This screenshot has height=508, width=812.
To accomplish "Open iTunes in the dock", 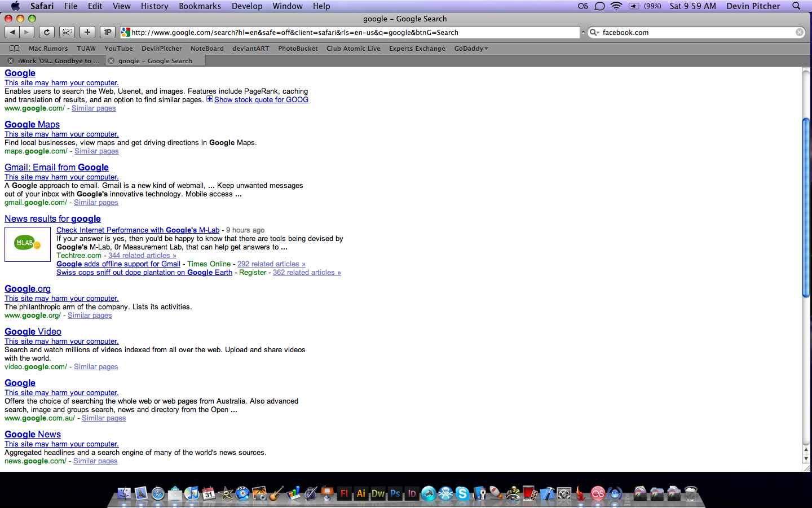I will pyautogui.click(x=192, y=494).
